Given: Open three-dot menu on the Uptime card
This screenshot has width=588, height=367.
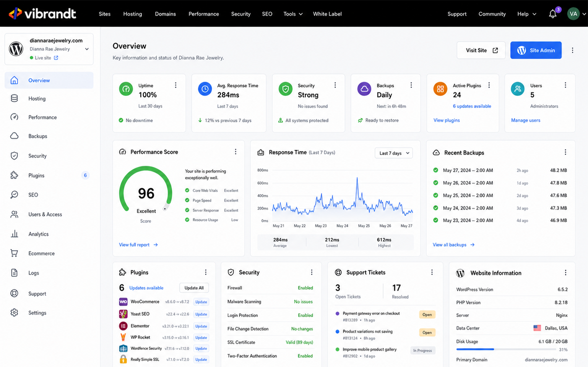Looking at the screenshot, I should tap(175, 85).
